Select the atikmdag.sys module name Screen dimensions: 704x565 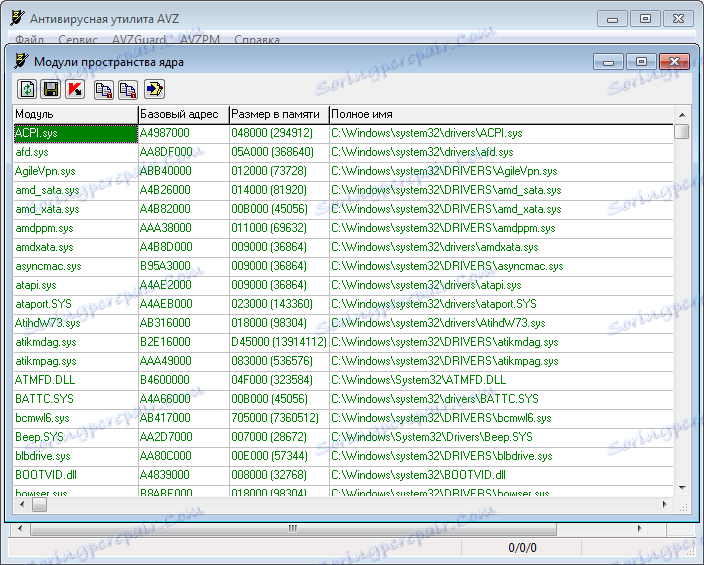point(45,343)
